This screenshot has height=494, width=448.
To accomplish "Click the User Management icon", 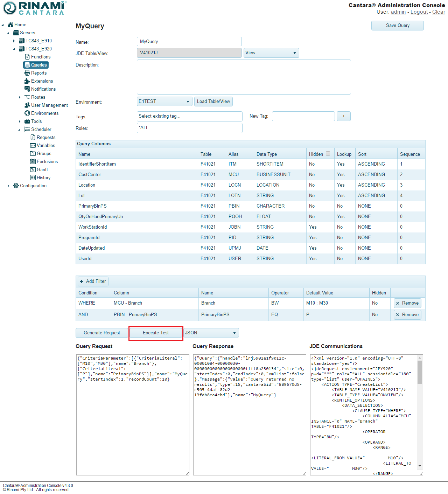I will pyautogui.click(x=27, y=105).
